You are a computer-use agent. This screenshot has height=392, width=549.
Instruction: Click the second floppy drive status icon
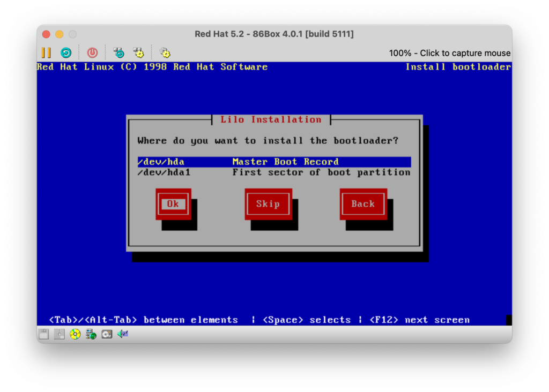click(x=59, y=334)
